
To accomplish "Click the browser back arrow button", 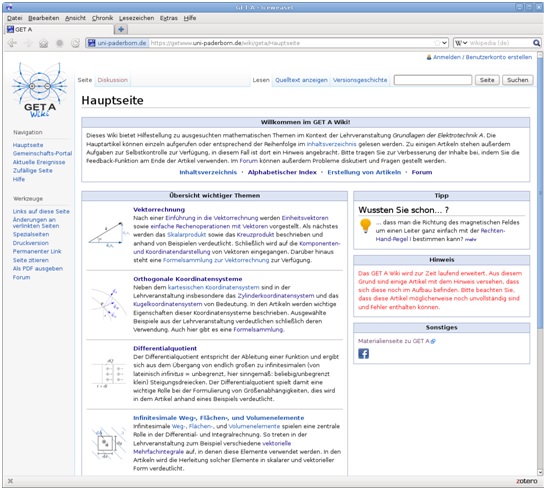I will point(12,43).
